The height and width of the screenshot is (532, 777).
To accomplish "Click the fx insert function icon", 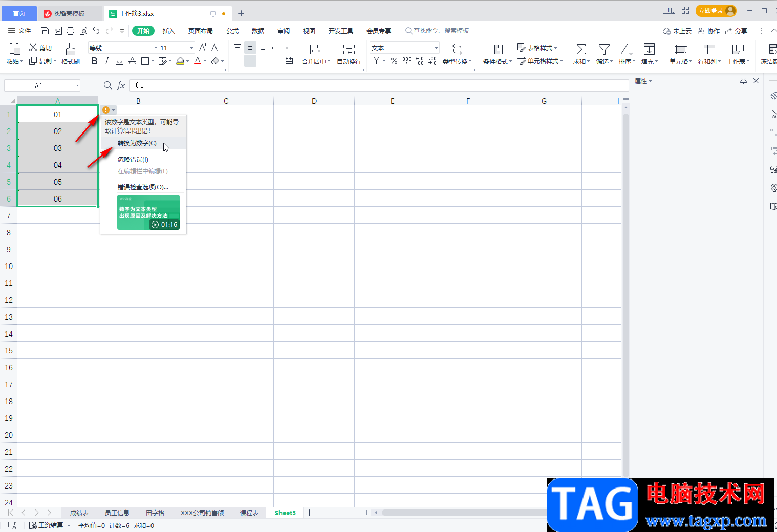I will tap(121, 85).
